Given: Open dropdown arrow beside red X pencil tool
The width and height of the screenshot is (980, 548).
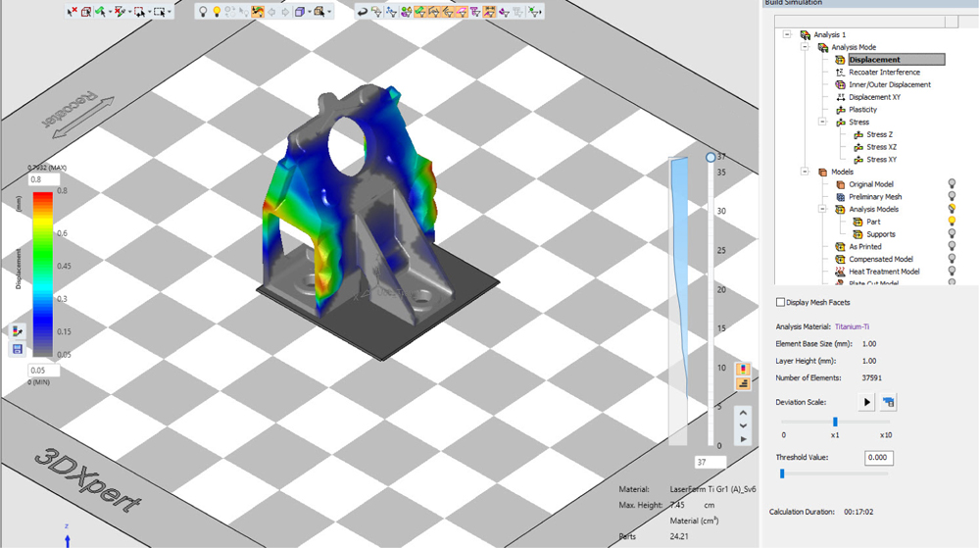Looking at the screenshot, I should coord(129,12).
